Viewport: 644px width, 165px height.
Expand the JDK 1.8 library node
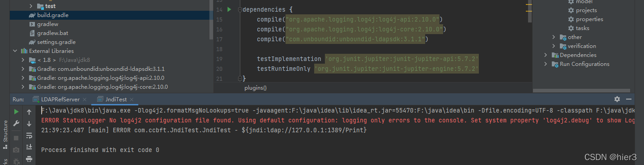23,60
